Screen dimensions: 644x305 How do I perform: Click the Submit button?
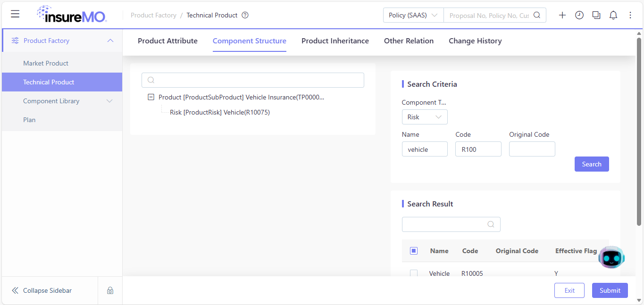click(x=610, y=290)
